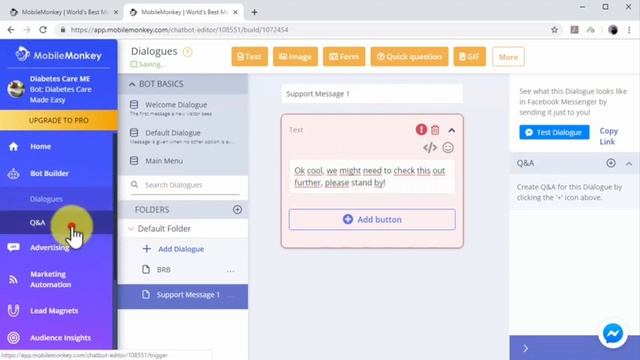This screenshot has width=640, height=360.
Task: Open Bot Builder in sidebar
Action: pyautogui.click(x=49, y=173)
